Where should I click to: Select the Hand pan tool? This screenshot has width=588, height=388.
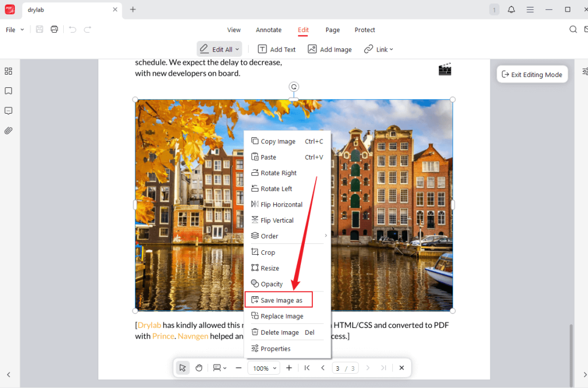click(199, 367)
